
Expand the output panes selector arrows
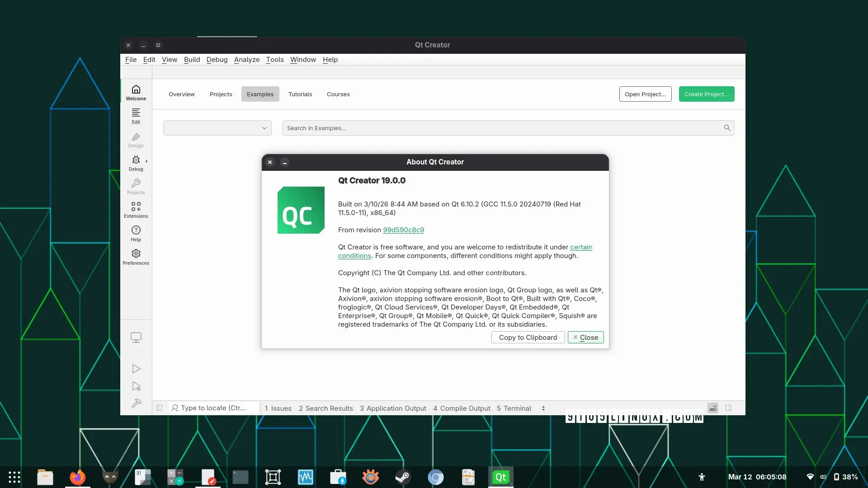(543, 408)
